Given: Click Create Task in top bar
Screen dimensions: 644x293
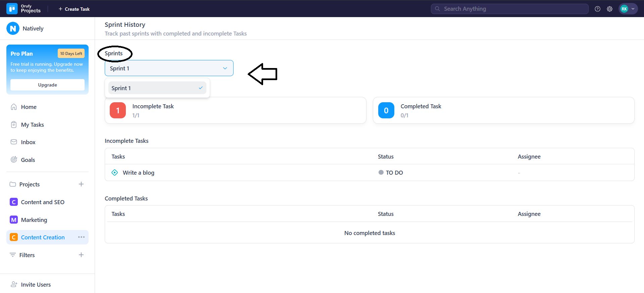Looking at the screenshot, I should 74,9.
